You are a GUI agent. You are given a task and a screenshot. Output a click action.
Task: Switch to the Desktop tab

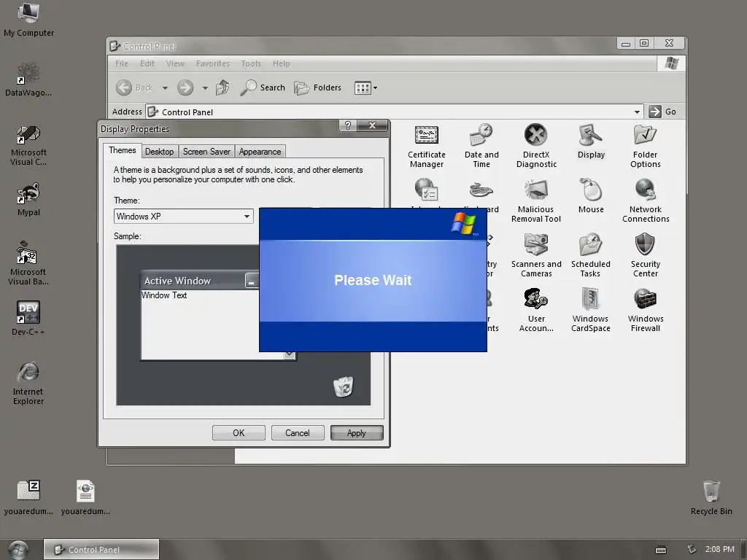pos(159,152)
